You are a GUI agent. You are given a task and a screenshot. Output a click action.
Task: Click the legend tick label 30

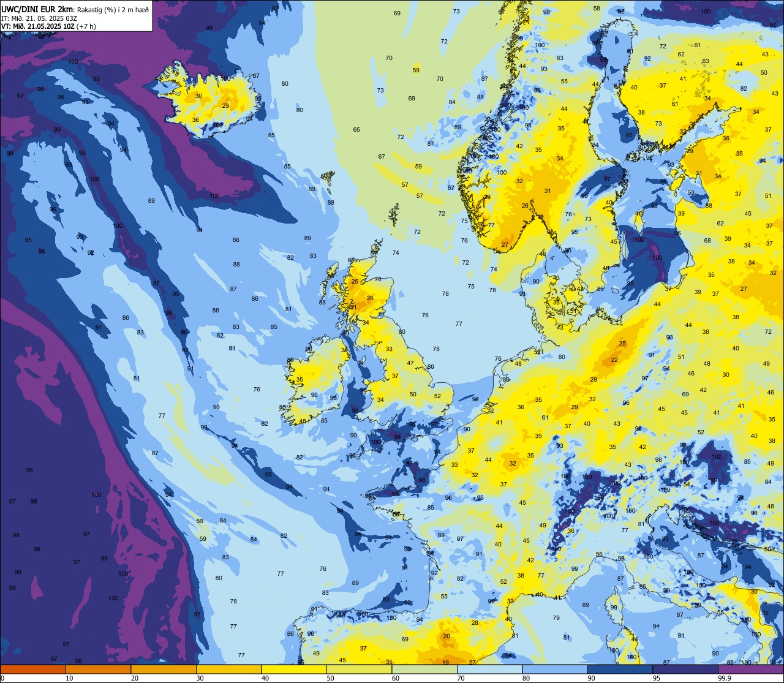[200, 678]
